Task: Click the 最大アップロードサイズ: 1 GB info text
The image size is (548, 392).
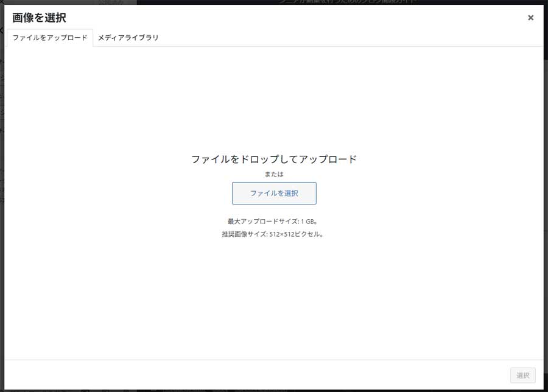Action: click(274, 222)
